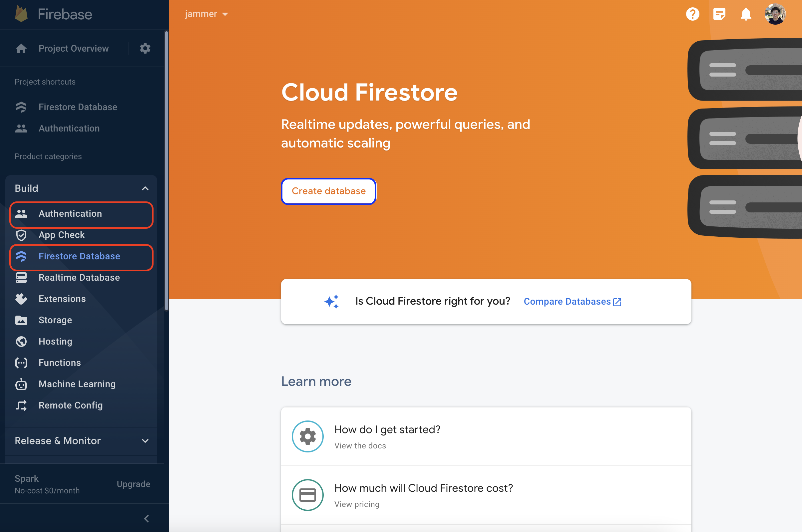Select Authentication under Build

coord(82,214)
